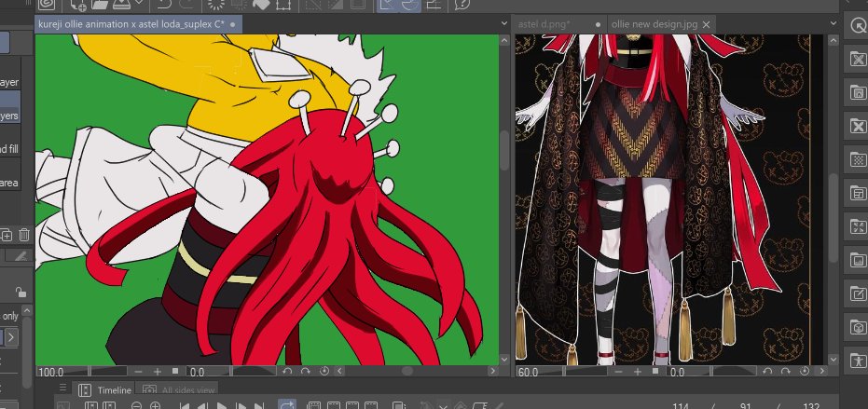Switch to ollie new design.jpg tab
868x409 pixels.
pyautogui.click(x=654, y=24)
